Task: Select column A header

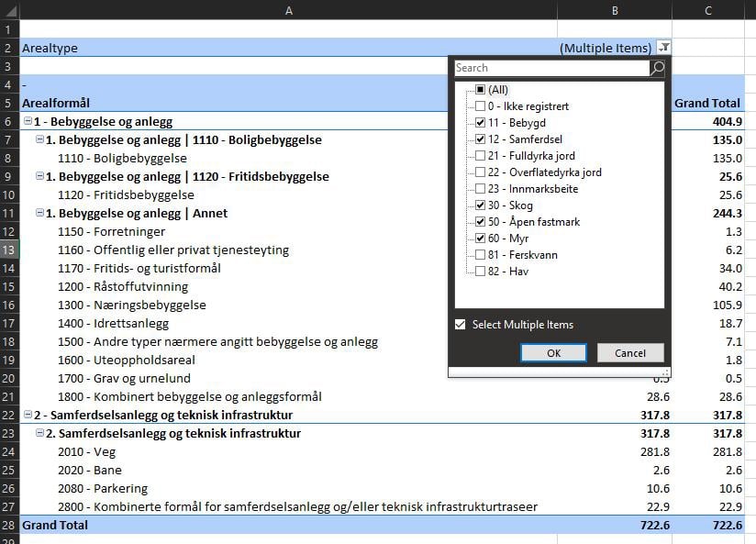Action: [x=289, y=10]
